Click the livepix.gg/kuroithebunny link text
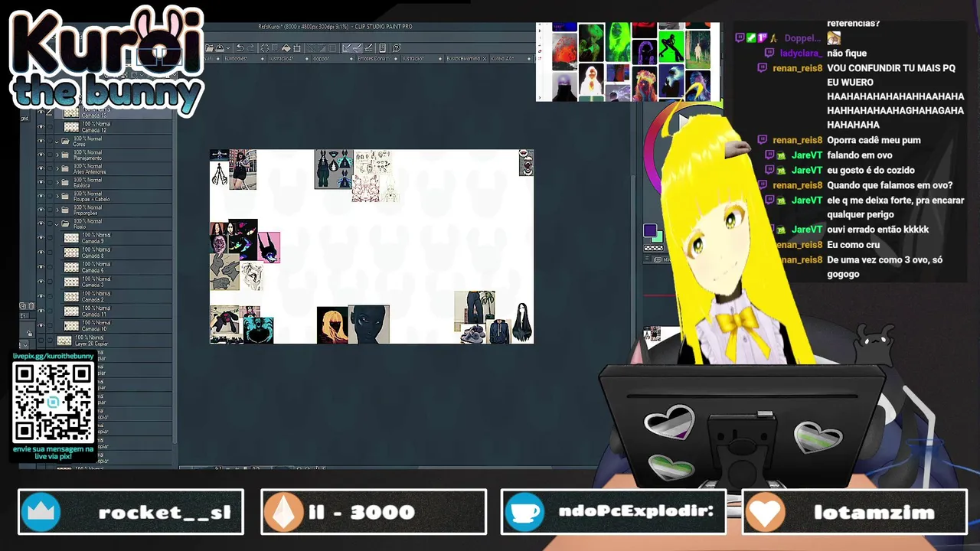This screenshot has width=980, height=551. click(53, 357)
